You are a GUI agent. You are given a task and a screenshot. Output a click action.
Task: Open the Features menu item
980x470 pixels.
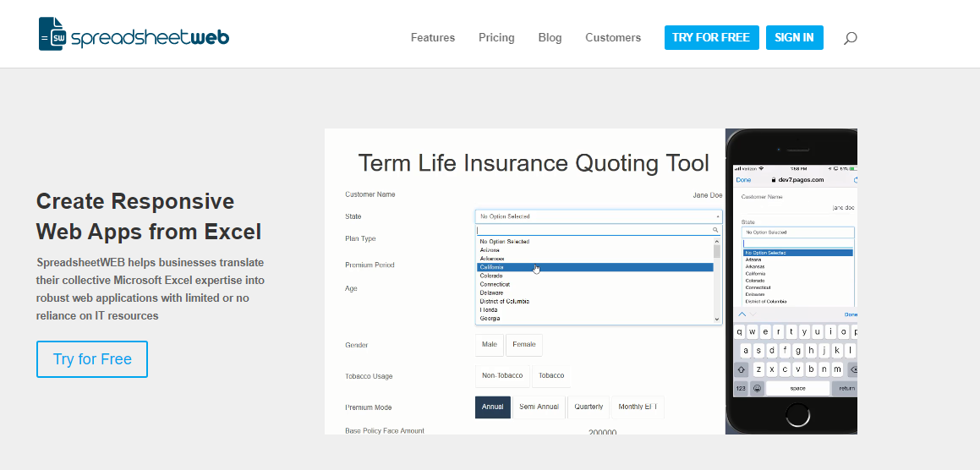(x=433, y=38)
